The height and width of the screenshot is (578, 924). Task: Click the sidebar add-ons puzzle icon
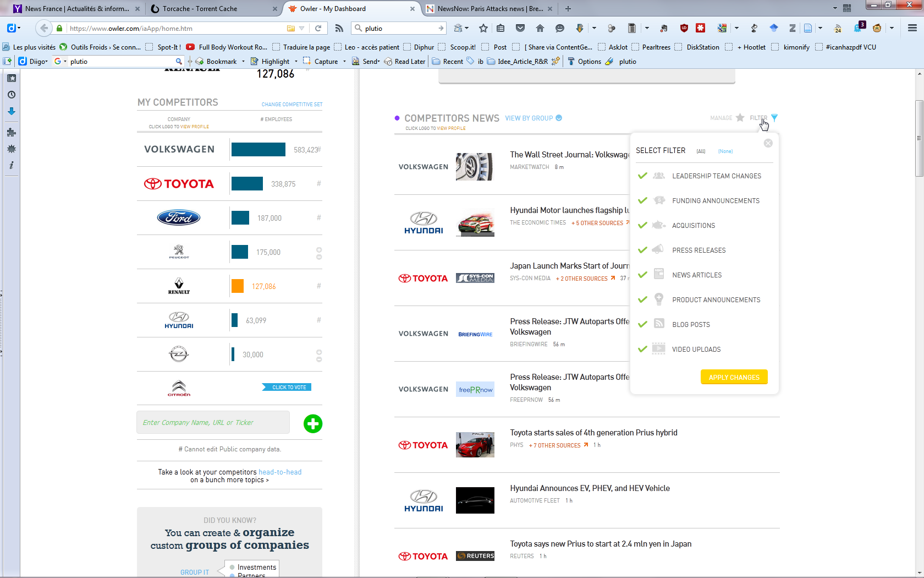[x=12, y=132]
